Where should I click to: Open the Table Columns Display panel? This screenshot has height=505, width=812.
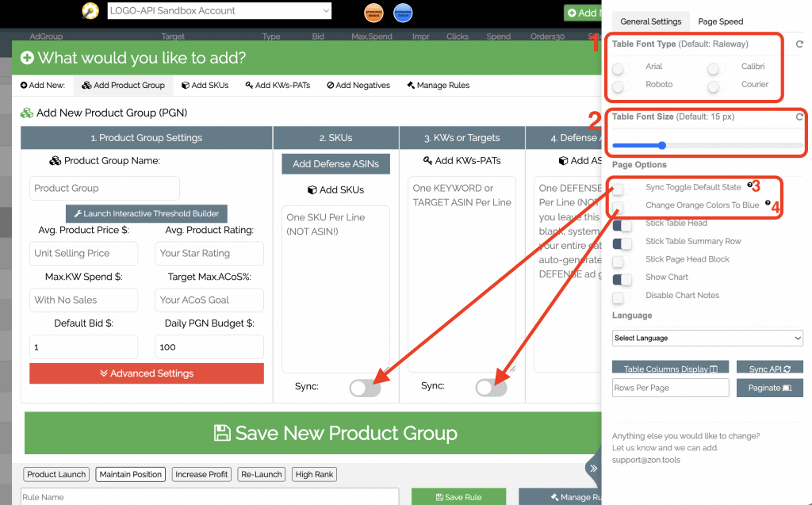coord(670,367)
